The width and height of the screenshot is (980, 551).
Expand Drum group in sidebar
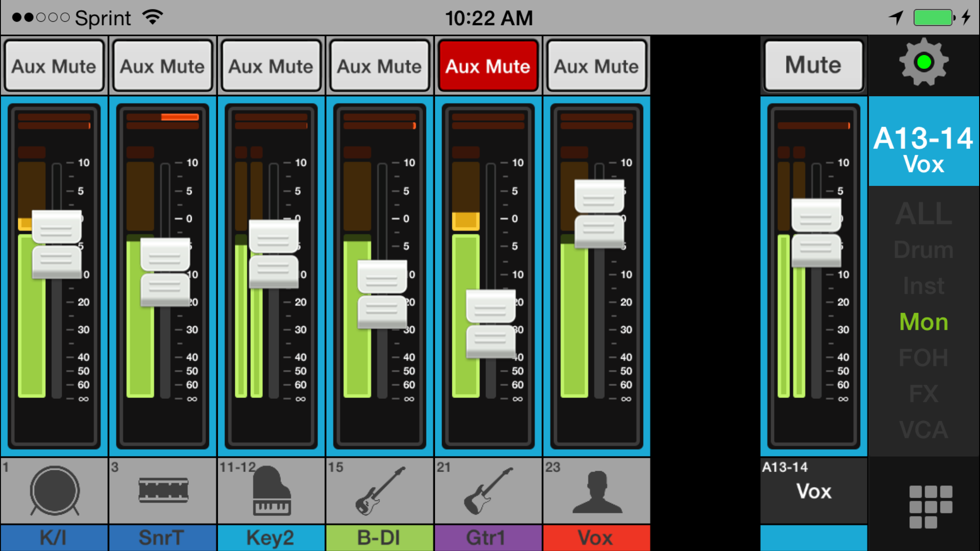923,250
